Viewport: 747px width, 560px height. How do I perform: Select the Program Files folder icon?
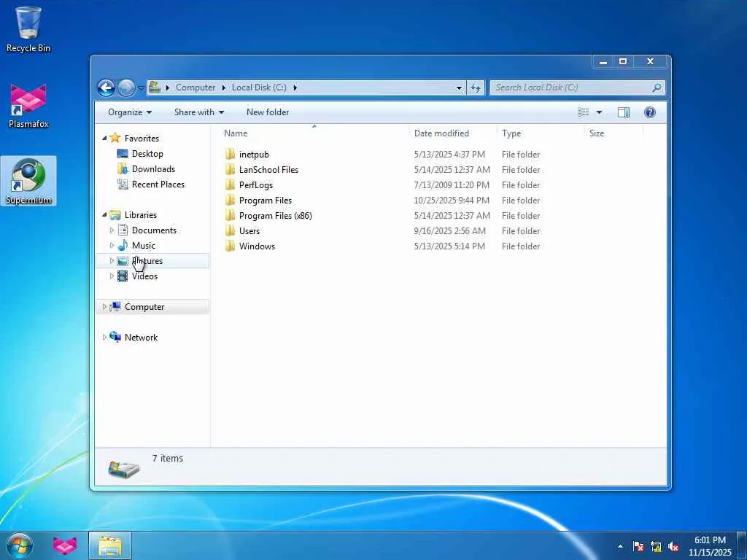coord(230,200)
